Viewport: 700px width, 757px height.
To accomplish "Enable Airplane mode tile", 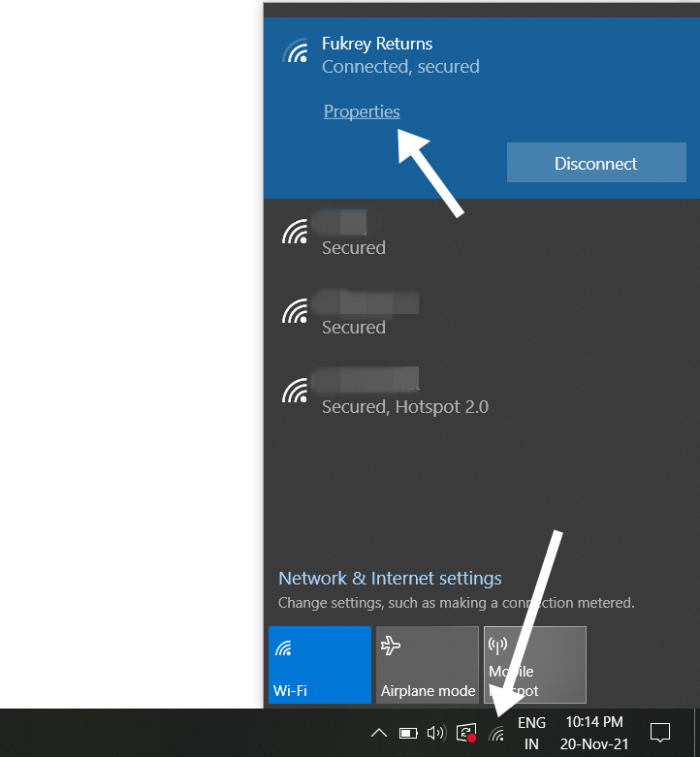I will pyautogui.click(x=428, y=665).
